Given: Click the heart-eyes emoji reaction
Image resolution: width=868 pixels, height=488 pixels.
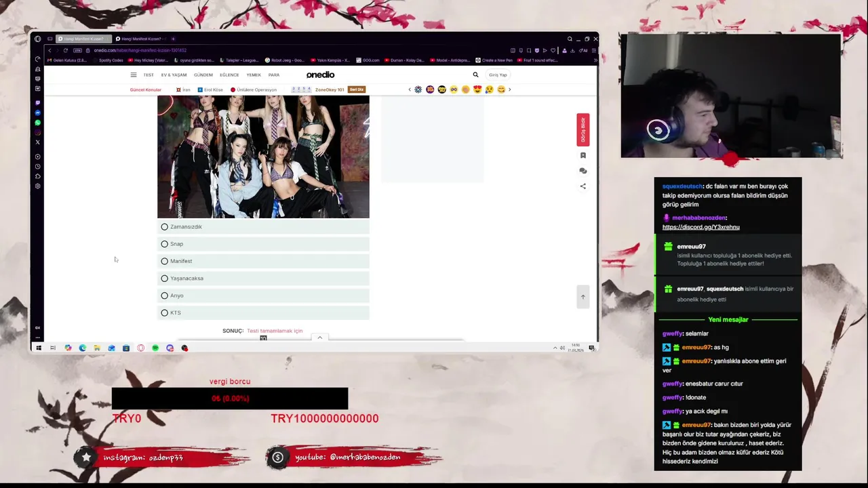Looking at the screenshot, I should click(477, 89).
